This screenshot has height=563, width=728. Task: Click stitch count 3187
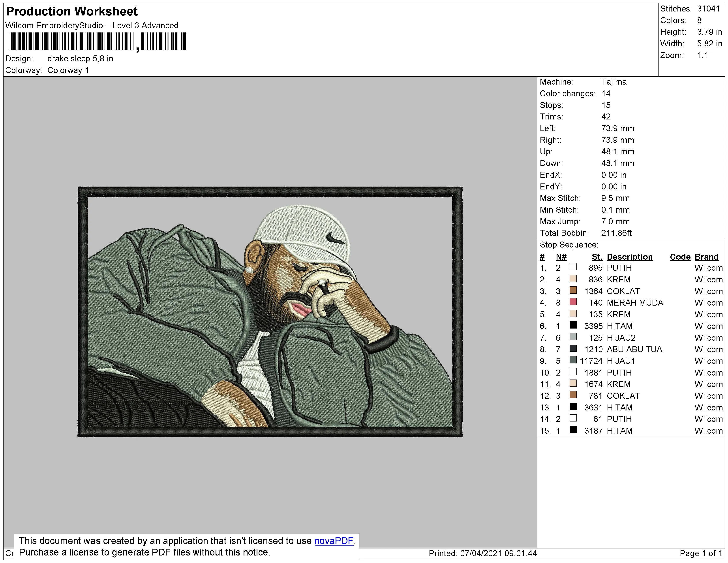(x=593, y=431)
